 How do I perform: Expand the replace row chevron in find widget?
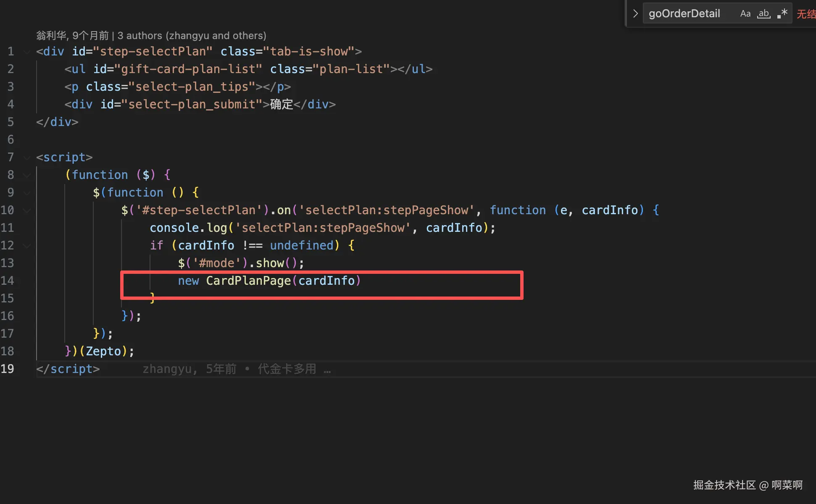(x=635, y=14)
